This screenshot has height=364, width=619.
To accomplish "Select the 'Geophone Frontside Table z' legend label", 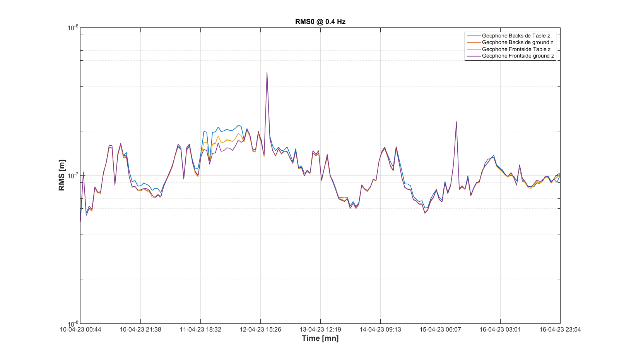I will [x=516, y=49].
